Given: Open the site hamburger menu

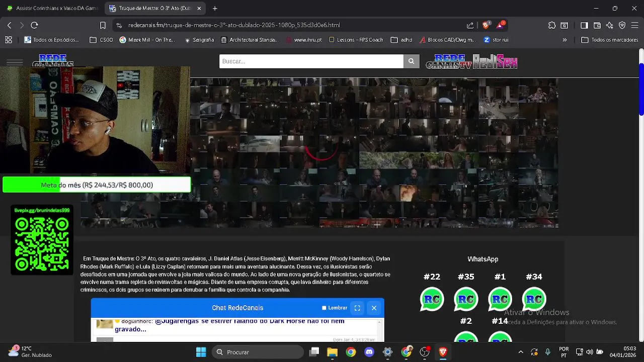Looking at the screenshot, I should (x=15, y=62).
